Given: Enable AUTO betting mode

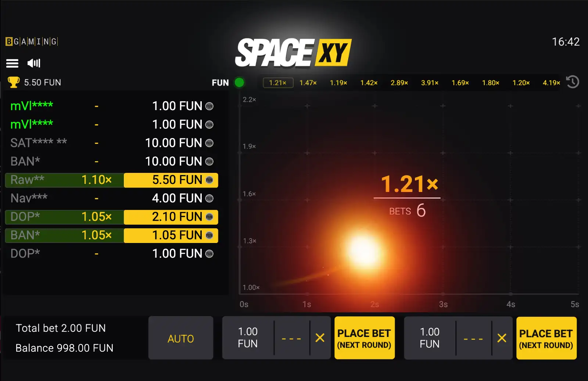Looking at the screenshot, I should (x=180, y=338).
